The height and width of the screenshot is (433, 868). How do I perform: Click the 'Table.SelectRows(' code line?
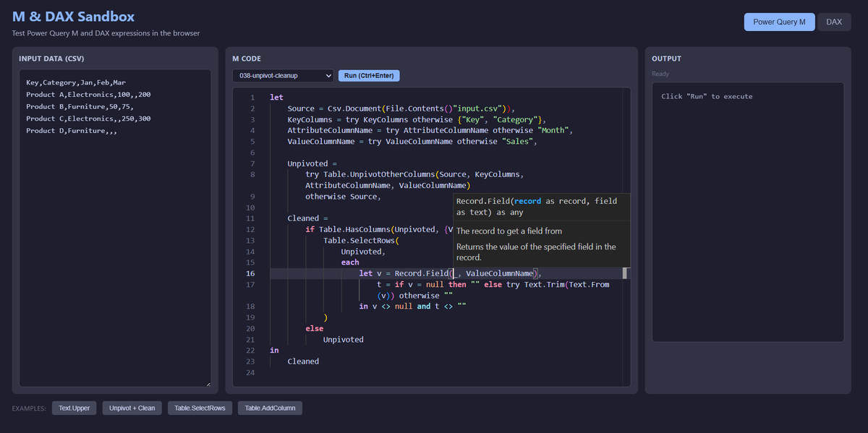362,240
